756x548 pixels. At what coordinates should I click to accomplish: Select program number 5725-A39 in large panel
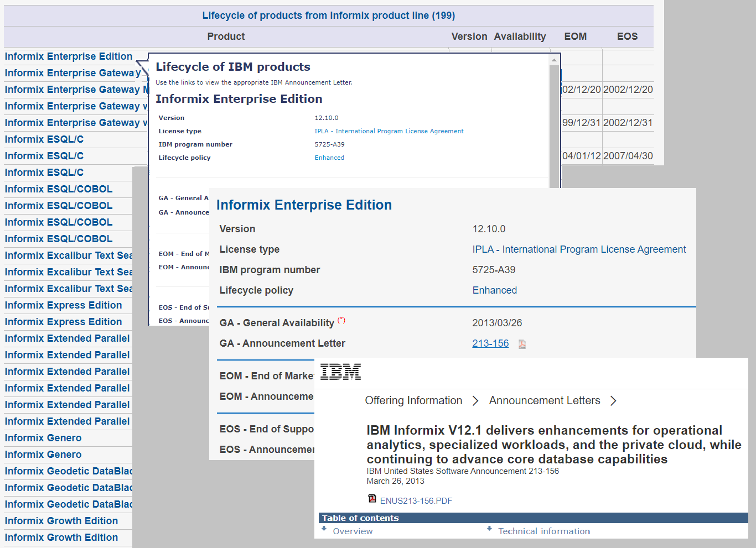click(494, 270)
